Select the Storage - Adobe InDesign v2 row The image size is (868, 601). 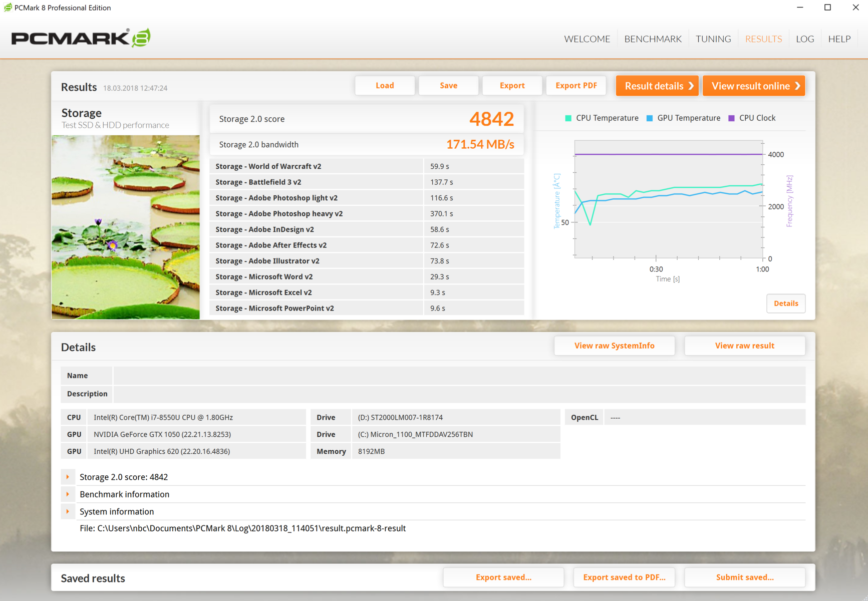[x=367, y=229]
